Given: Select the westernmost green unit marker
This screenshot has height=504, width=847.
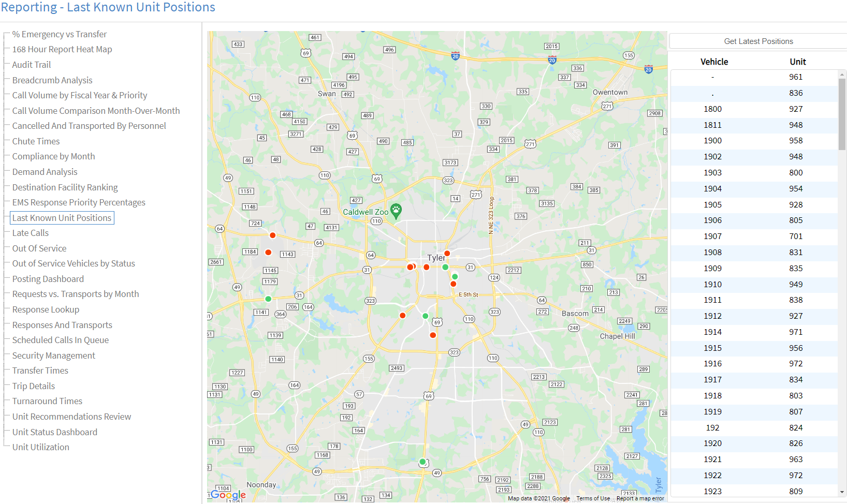Looking at the screenshot, I should [x=268, y=299].
